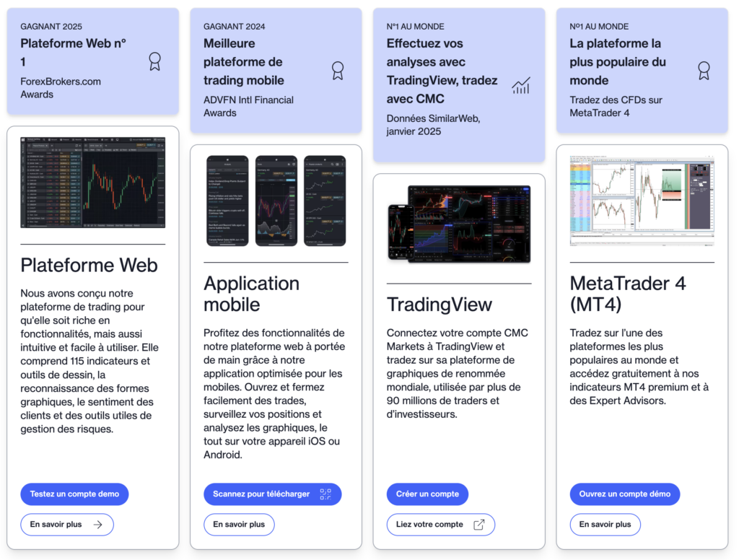
Task: Open En savoir plus under Application mobile
Action: pyautogui.click(x=239, y=525)
